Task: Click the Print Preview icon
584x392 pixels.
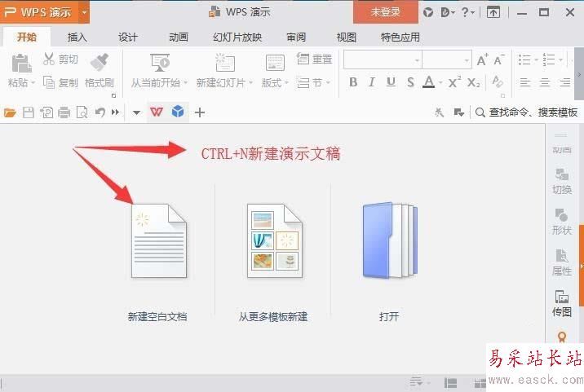Action: click(x=82, y=112)
